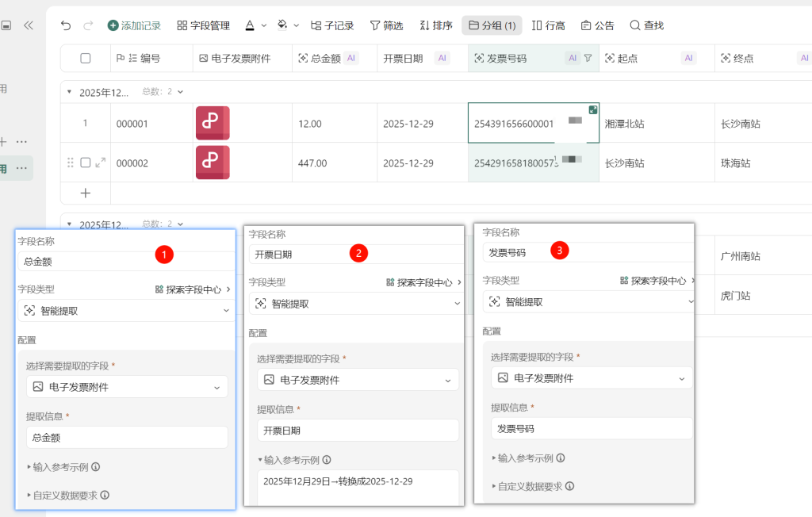Click drag handle of row 000002
Image resolution: width=812 pixels, height=517 pixels.
tap(71, 163)
